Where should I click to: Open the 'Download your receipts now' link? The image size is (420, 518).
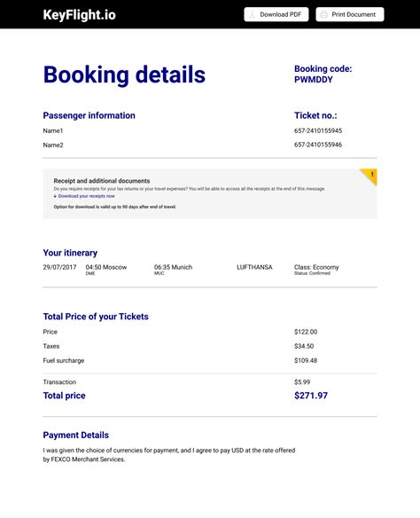(86, 196)
